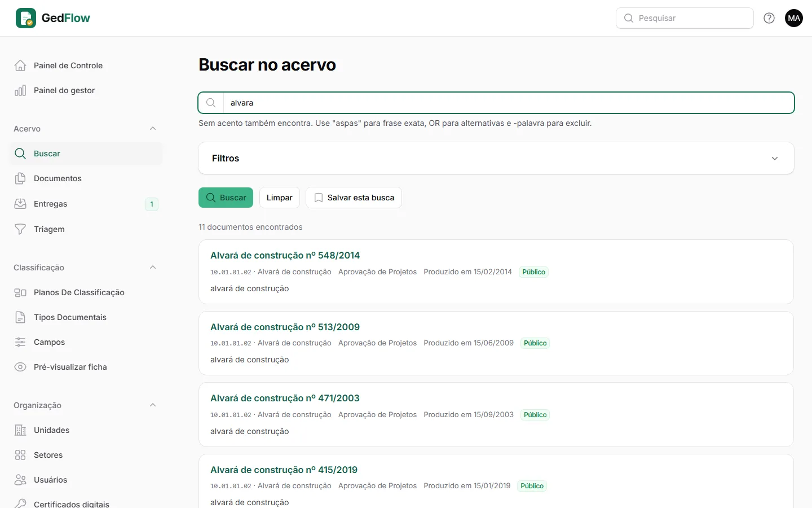Click the Usuários people icon
The height and width of the screenshot is (508, 812).
20,480
